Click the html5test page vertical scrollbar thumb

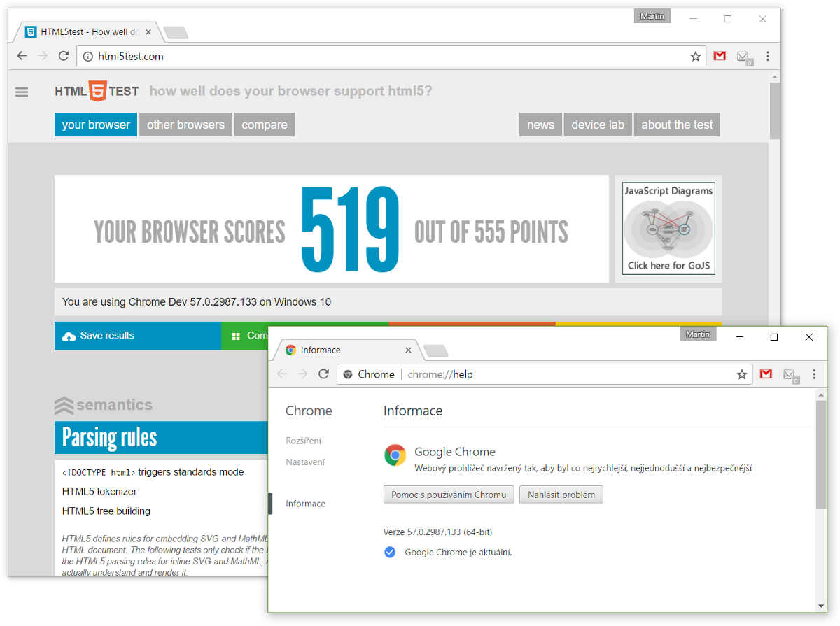click(x=774, y=111)
